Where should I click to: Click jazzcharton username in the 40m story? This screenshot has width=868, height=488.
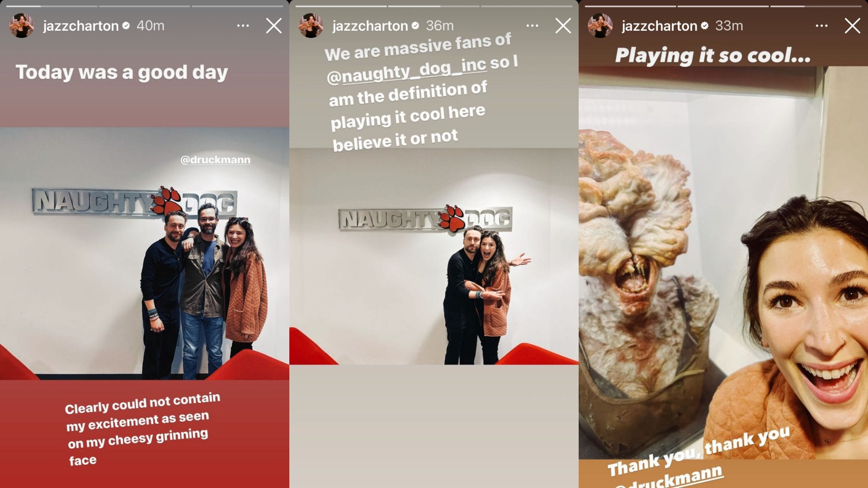pos(81,26)
